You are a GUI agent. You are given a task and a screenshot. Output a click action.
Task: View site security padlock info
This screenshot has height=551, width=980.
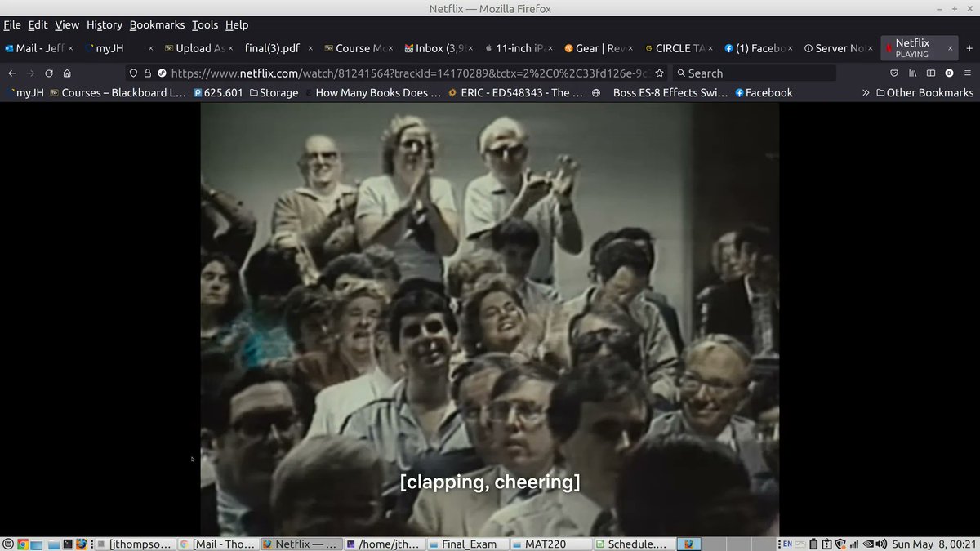tap(148, 73)
